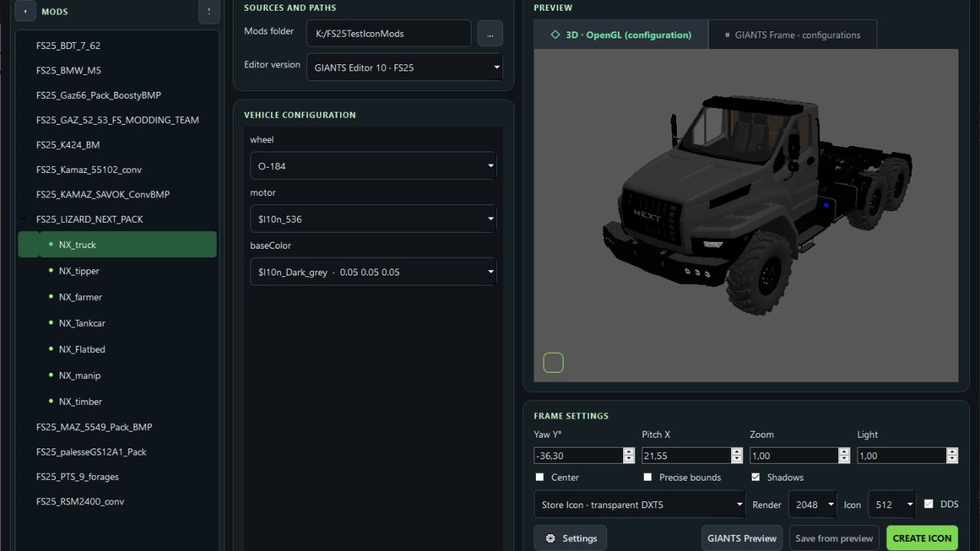Viewport: 980px width, 551px height.
Task: Switch to 3D OpenGL configuration tab
Action: (621, 34)
